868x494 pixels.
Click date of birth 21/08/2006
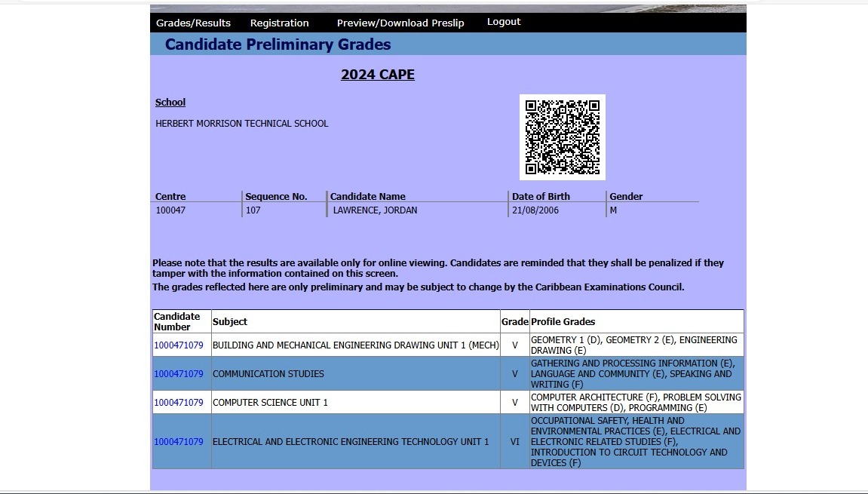coord(535,210)
